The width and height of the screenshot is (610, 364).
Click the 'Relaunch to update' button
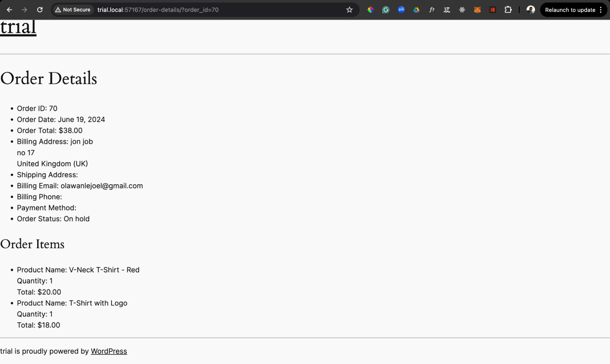pos(570,9)
